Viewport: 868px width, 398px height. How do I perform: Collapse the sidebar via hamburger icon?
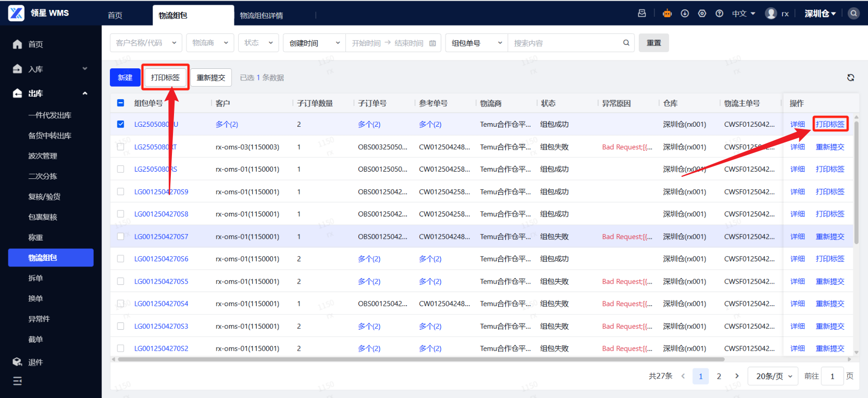[x=17, y=381]
